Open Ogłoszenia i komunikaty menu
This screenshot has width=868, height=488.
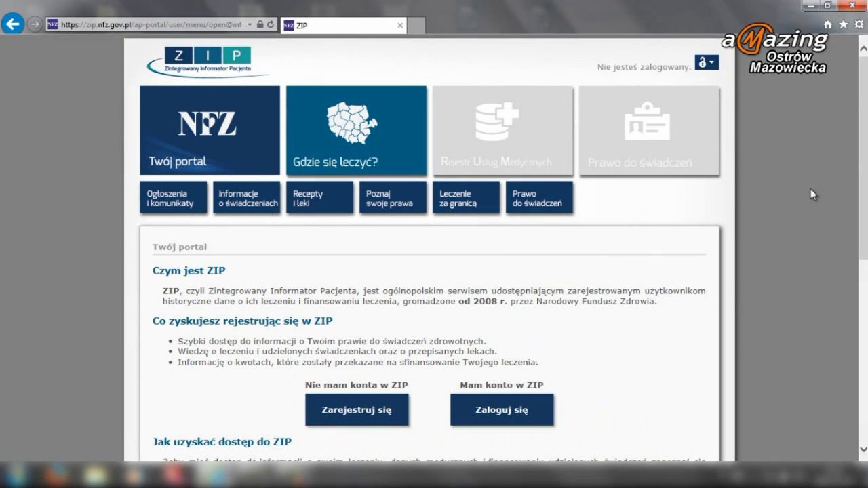tap(173, 198)
